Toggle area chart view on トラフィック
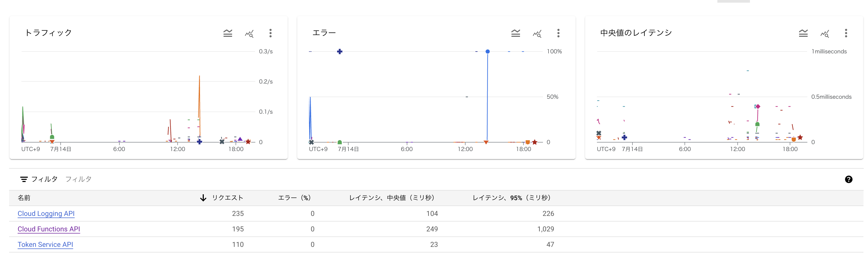Screen dimensions: 868x253 [x=228, y=33]
